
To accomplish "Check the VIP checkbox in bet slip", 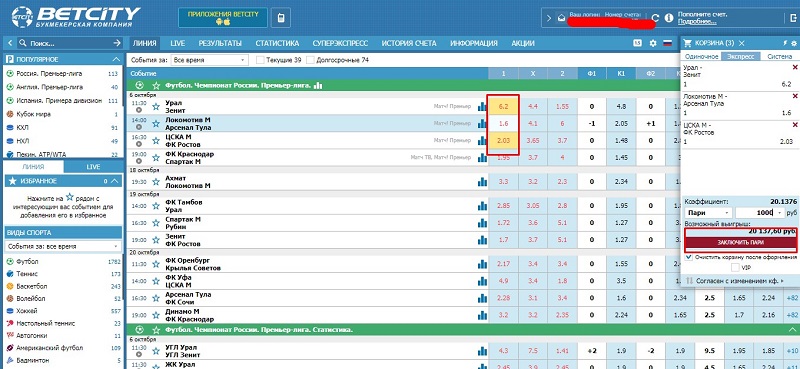I will click(x=735, y=267).
